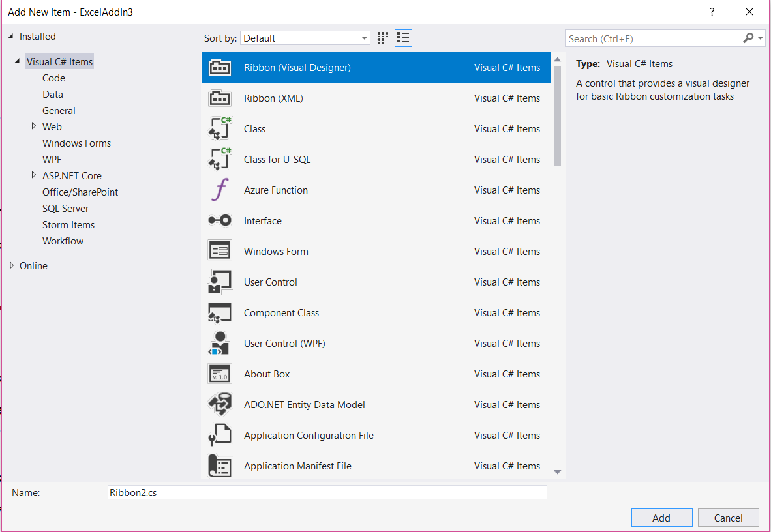
Task: Click the Add button
Action: (x=661, y=518)
